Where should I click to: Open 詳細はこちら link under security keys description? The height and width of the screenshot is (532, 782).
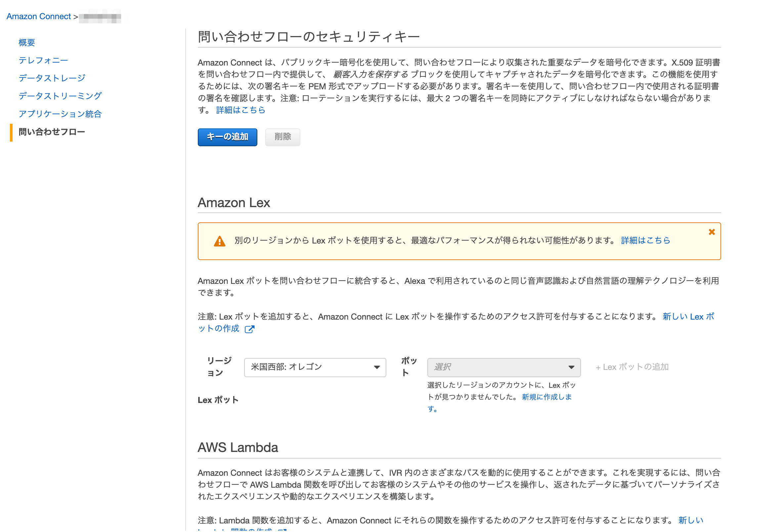pos(240,110)
